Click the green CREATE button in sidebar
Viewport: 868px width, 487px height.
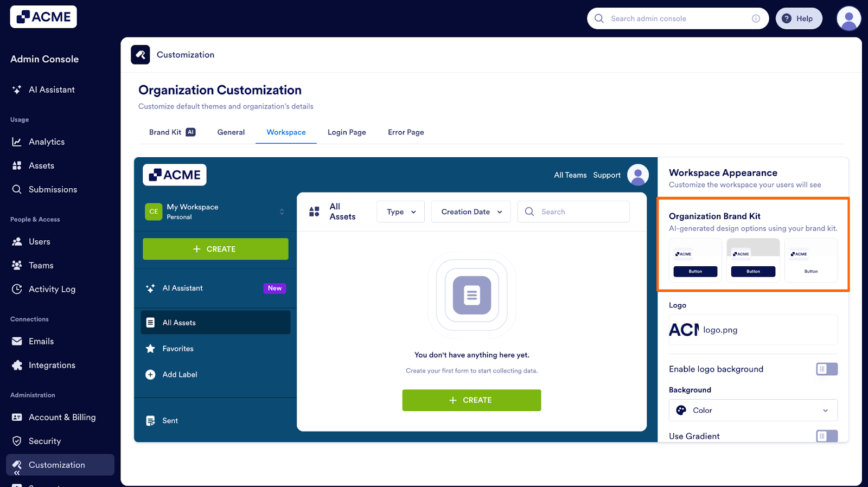[x=215, y=249]
